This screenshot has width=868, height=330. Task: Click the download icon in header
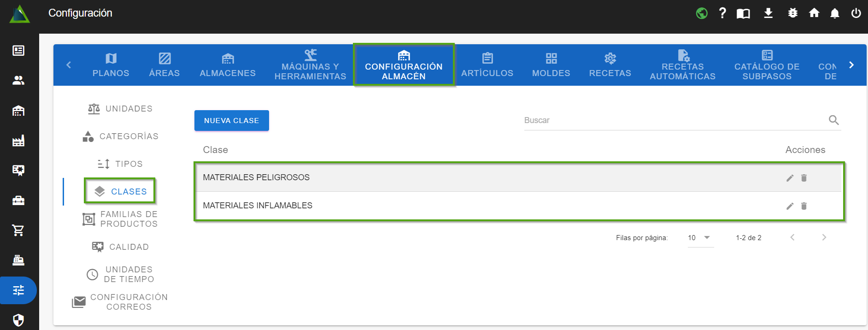pyautogui.click(x=768, y=13)
